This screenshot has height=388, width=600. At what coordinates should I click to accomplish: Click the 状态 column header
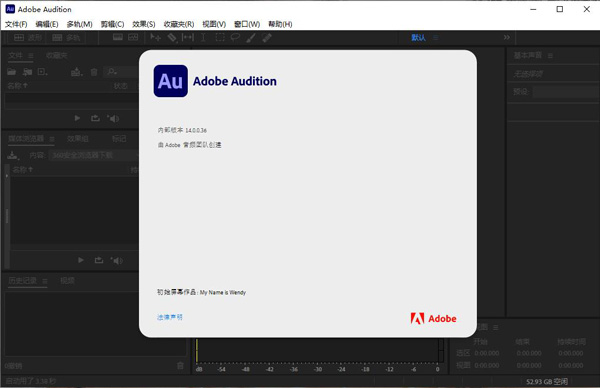click(121, 86)
